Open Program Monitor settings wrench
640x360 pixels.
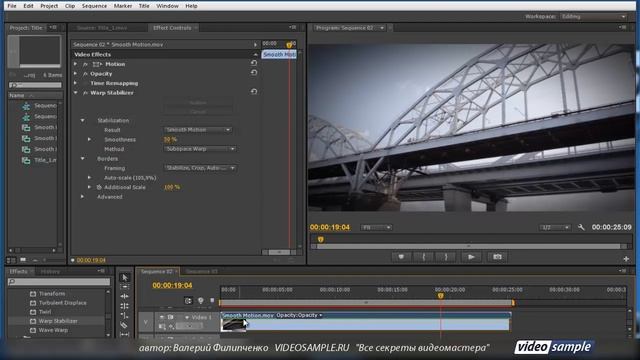[581, 227]
